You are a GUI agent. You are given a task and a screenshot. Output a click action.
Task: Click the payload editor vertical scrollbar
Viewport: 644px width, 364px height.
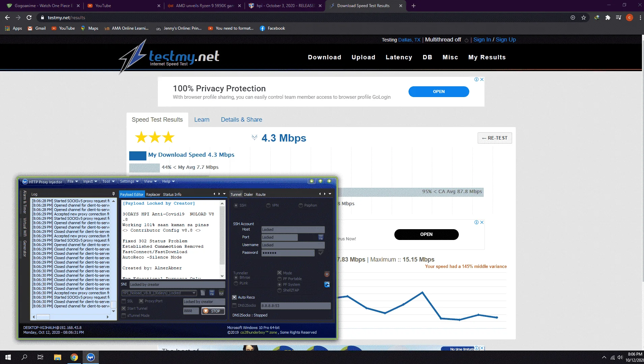click(222, 239)
